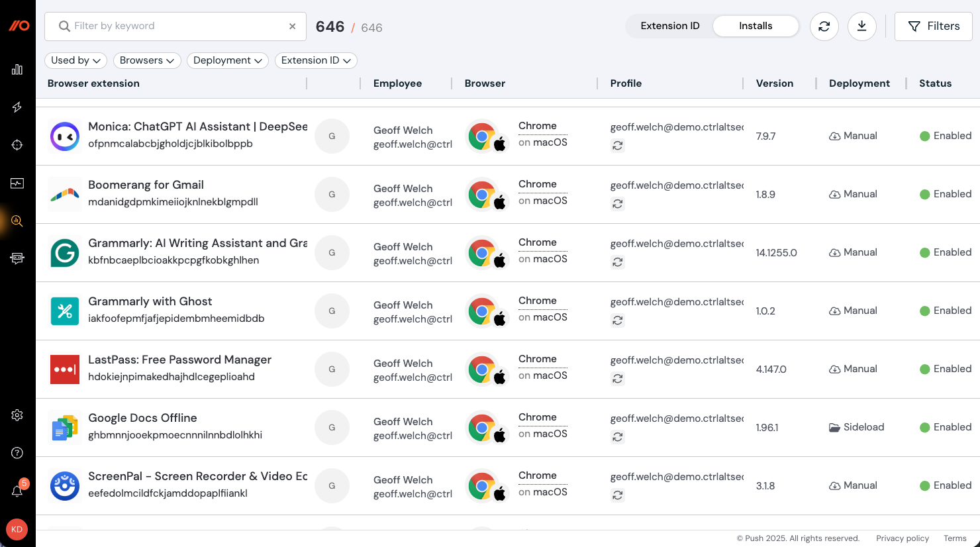This screenshot has height=547, width=980.
Task: Open notifications bell with 5 badge
Action: (x=18, y=489)
